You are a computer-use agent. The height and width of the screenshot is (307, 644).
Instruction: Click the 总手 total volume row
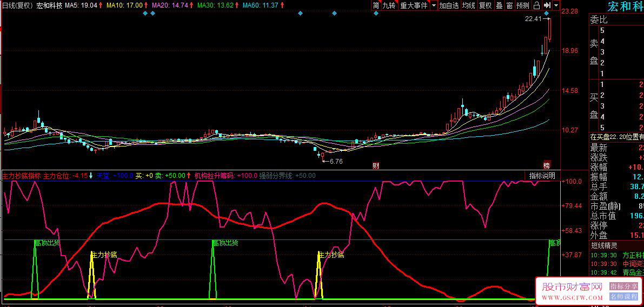[x=616, y=187]
